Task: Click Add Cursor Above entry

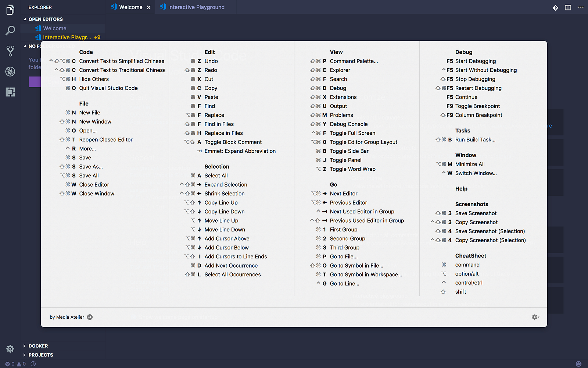Action: (x=227, y=238)
